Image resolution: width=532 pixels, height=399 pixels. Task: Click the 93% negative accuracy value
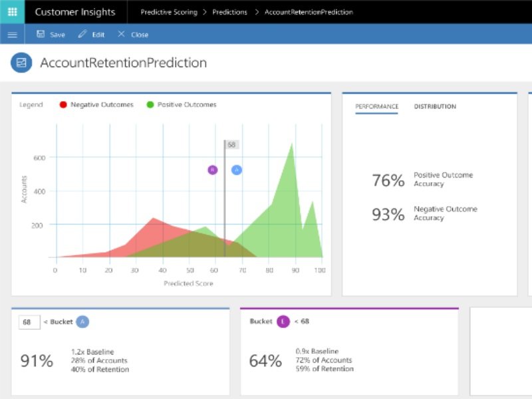coord(388,214)
